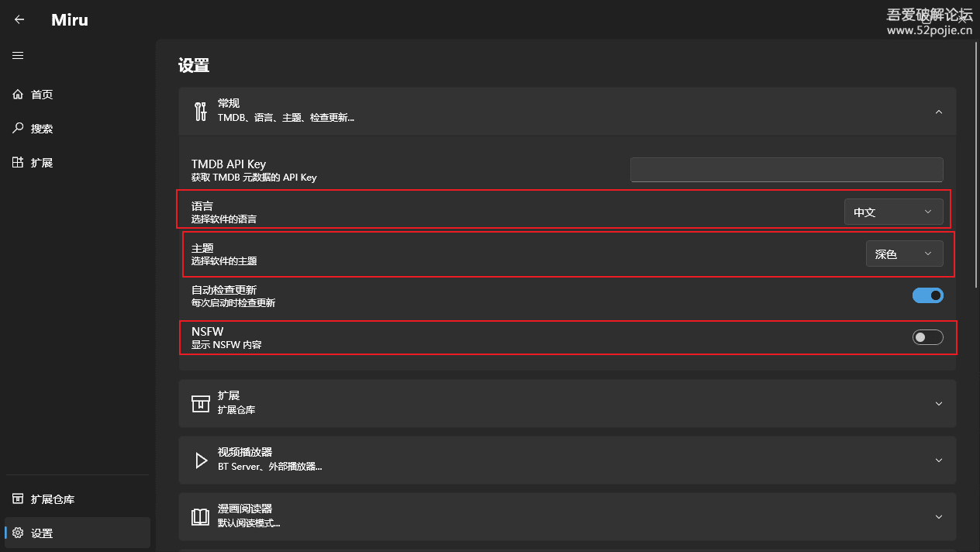
Task: Click the 扩展仓库 subtitle in settings
Action: tap(236, 410)
